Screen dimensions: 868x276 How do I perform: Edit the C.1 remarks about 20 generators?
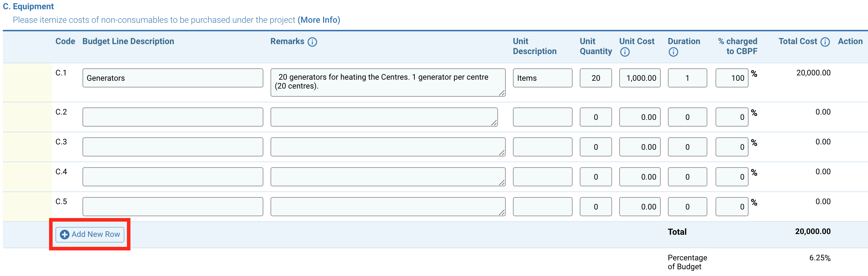tap(388, 83)
